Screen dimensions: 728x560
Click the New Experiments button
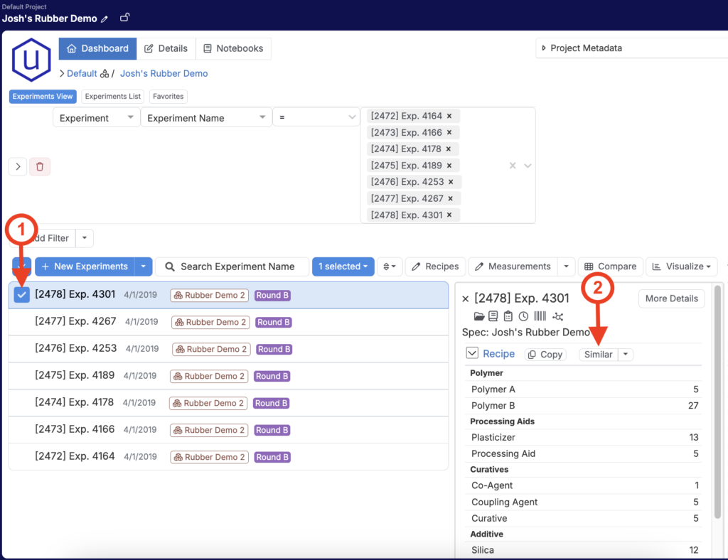85,266
